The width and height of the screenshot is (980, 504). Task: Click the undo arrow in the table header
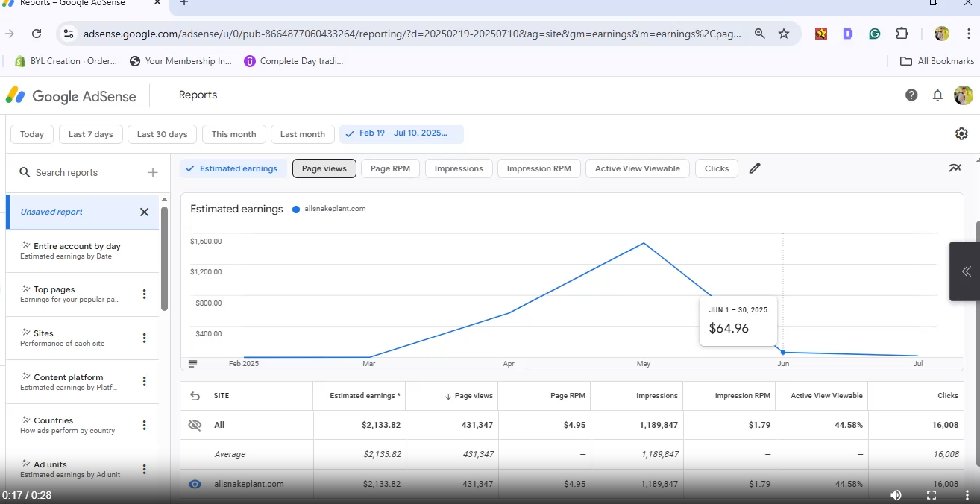pyautogui.click(x=195, y=396)
